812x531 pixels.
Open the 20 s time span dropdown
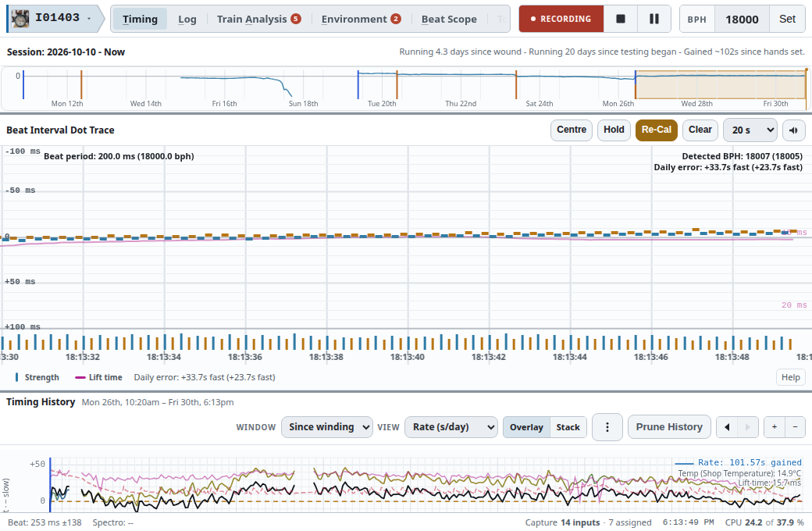750,130
